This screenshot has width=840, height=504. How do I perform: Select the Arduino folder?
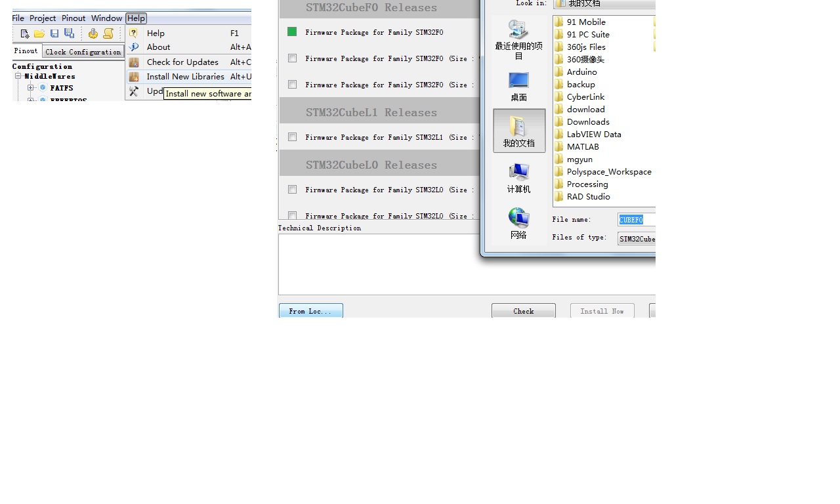[x=576, y=72]
